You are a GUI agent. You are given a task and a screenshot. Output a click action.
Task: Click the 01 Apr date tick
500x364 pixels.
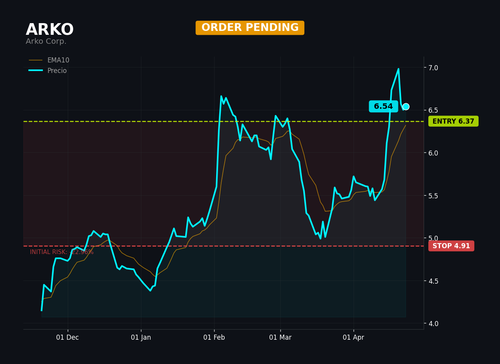[353, 337]
